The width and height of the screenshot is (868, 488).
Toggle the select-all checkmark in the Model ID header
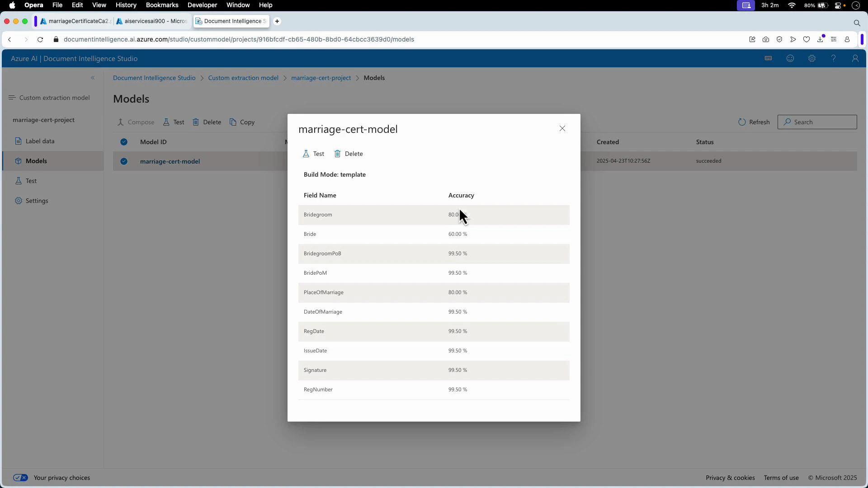[124, 142]
